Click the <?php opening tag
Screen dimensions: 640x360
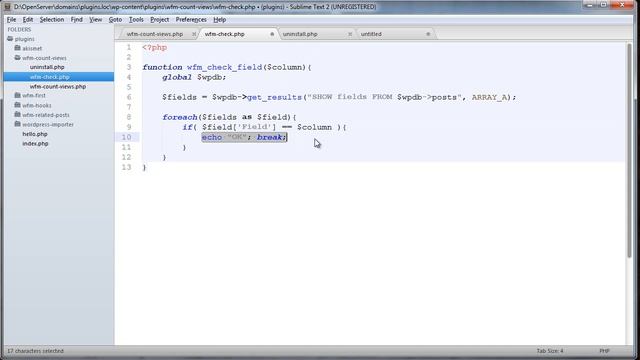(155, 48)
